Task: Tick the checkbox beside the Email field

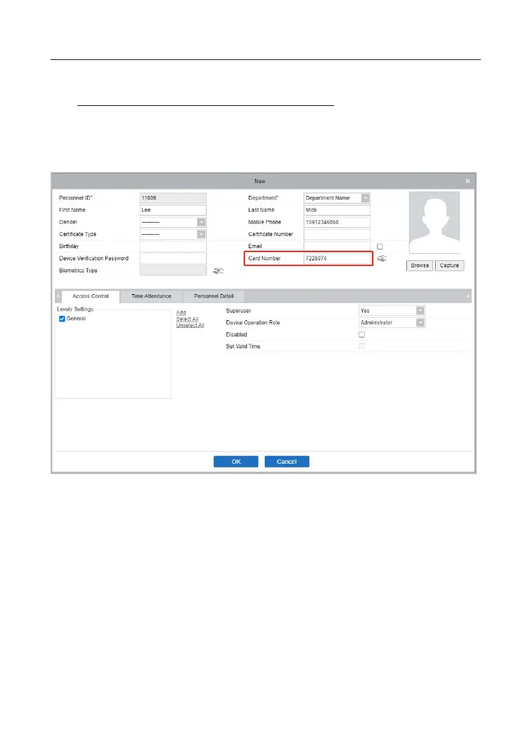Action: tap(380, 246)
